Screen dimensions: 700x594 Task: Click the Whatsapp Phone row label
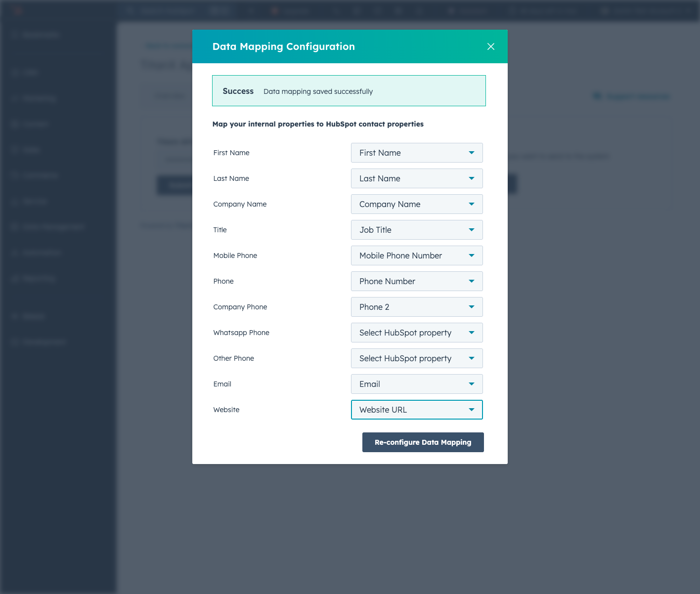(x=241, y=333)
